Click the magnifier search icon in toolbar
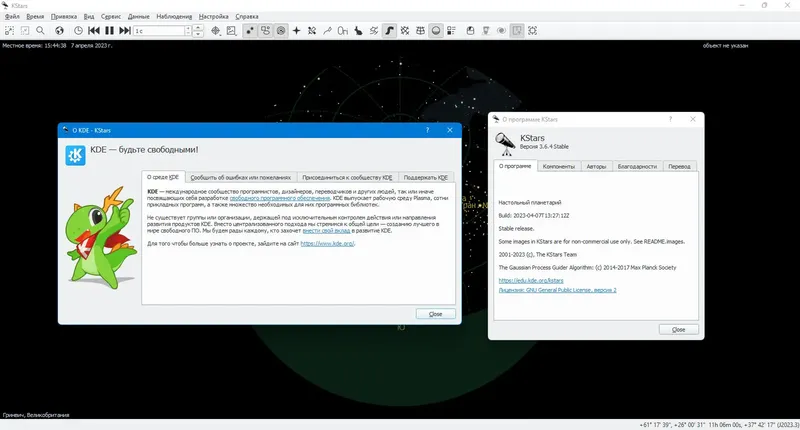The height and width of the screenshot is (430, 800). [x=40, y=31]
